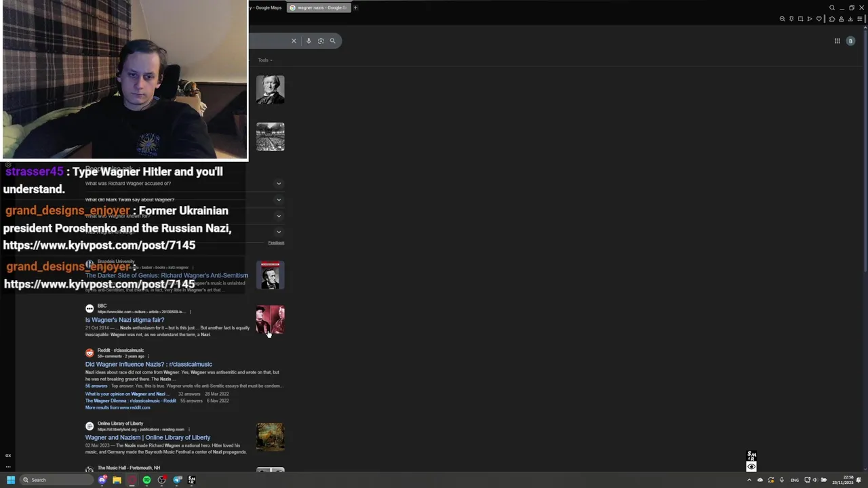Open 'Wagner and Nazism | Online Library of Liberty'
The width and height of the screenshot is (868, 488).
click(x=148, y=438)
